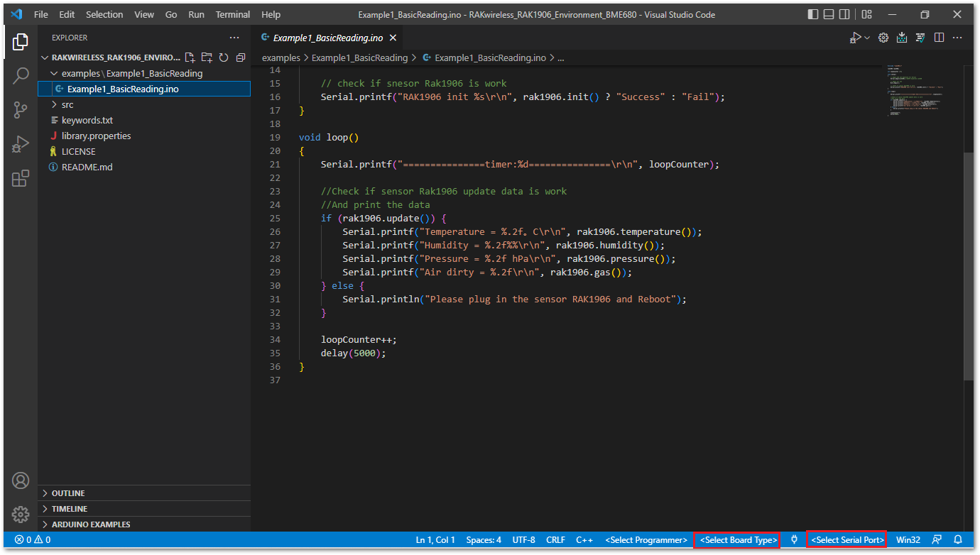Open editor More Actions menu
This screenshot has height=555, width=980.
pyautogui.click(x=957, y=38)
